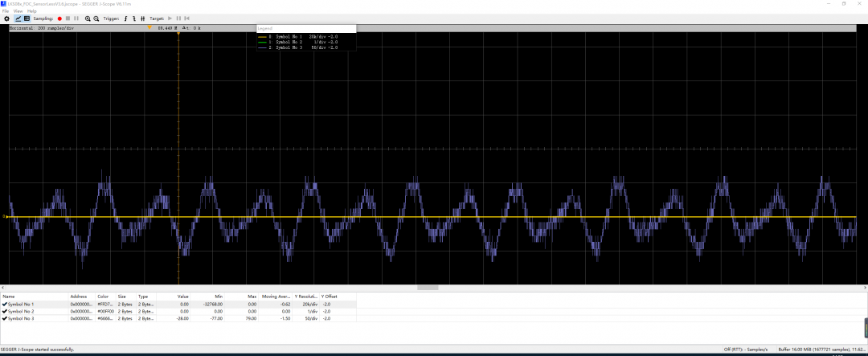Open the settings gear icon
Viewport: 868px width, 356px height.
coord(6,18)
